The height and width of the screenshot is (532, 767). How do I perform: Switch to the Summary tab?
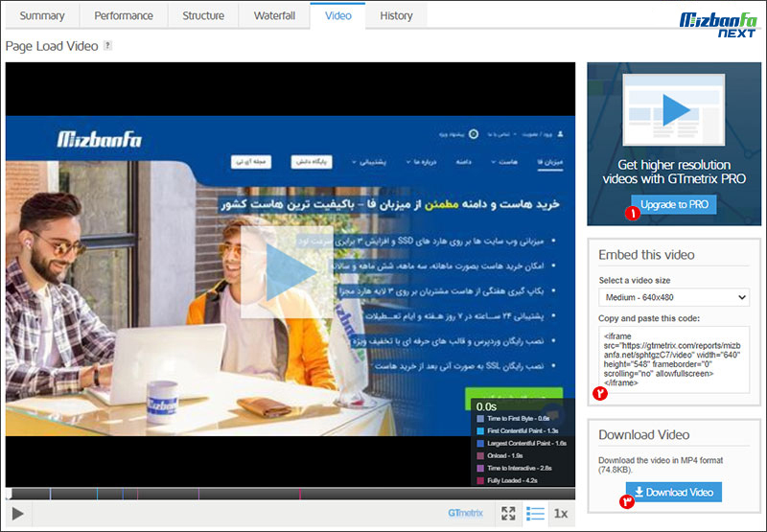tap(42, 15)
